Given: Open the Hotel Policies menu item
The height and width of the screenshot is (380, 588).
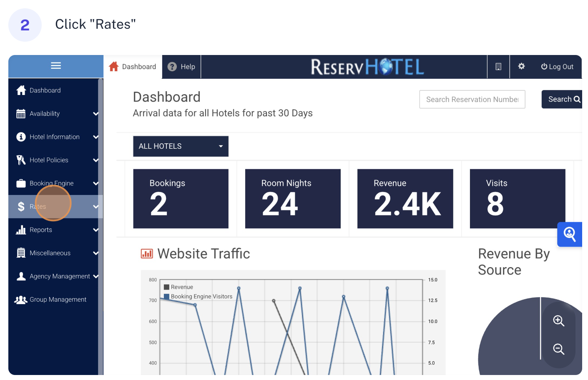Looking at the screenshot, I should pos(53,160).
